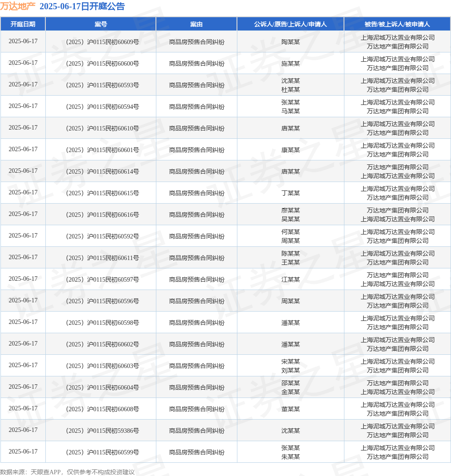This screenshot has height=476, width=451.
Task: Click date 2025-06-17 in the 60599号 row
Action: click(23, 451)
